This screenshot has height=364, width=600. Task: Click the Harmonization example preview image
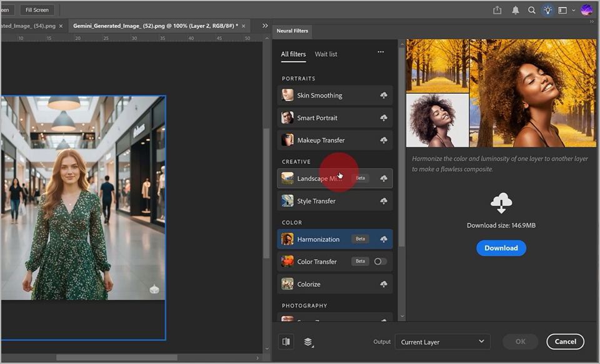[x=501, y=93]
